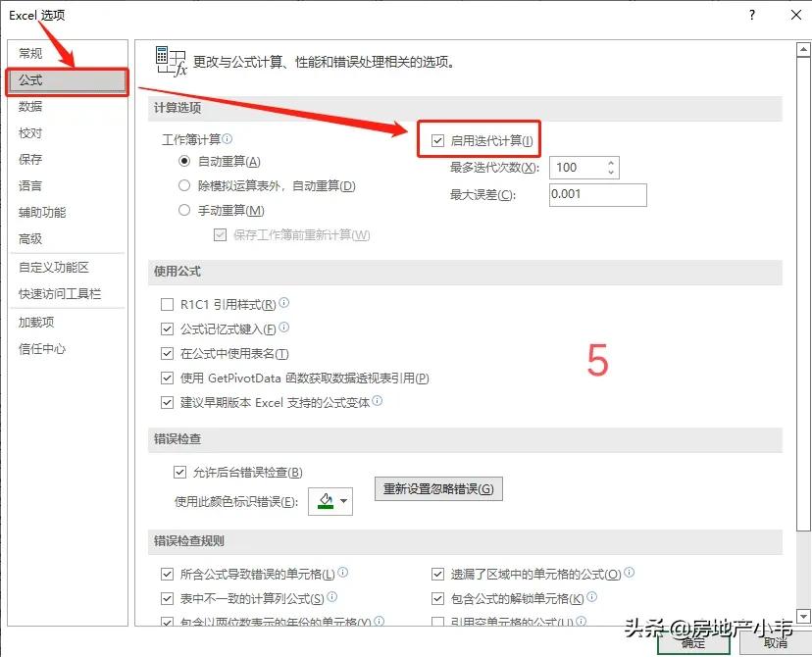Click info icon next to 公式记忆式键入
The image size is (812, 657).
coord(283,328)
